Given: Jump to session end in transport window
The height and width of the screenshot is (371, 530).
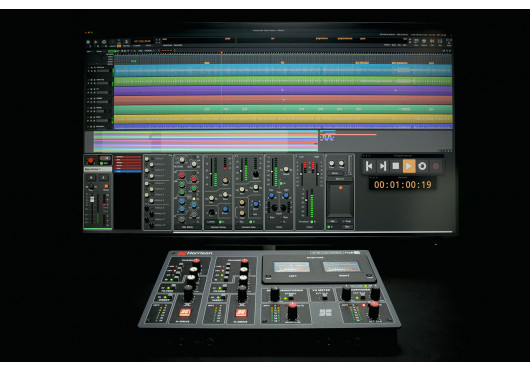Looking at the screenshot, I should tap(383, 166).
